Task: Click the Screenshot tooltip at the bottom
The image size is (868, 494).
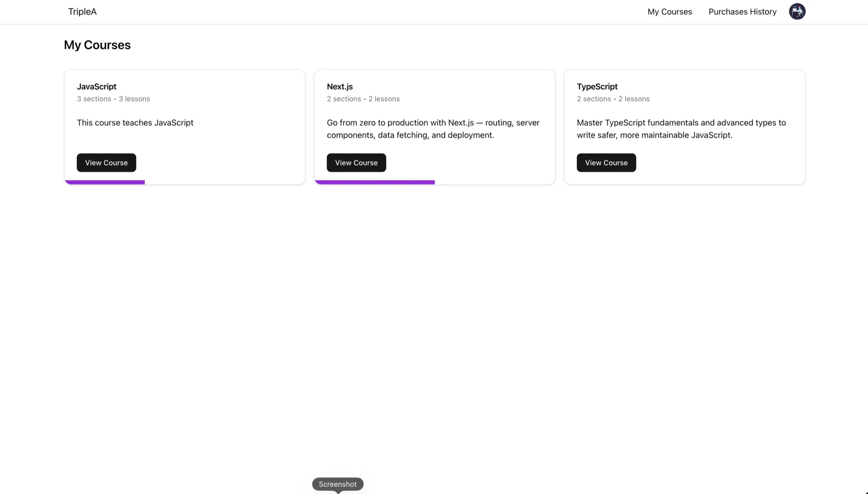Action: [338, 484]
